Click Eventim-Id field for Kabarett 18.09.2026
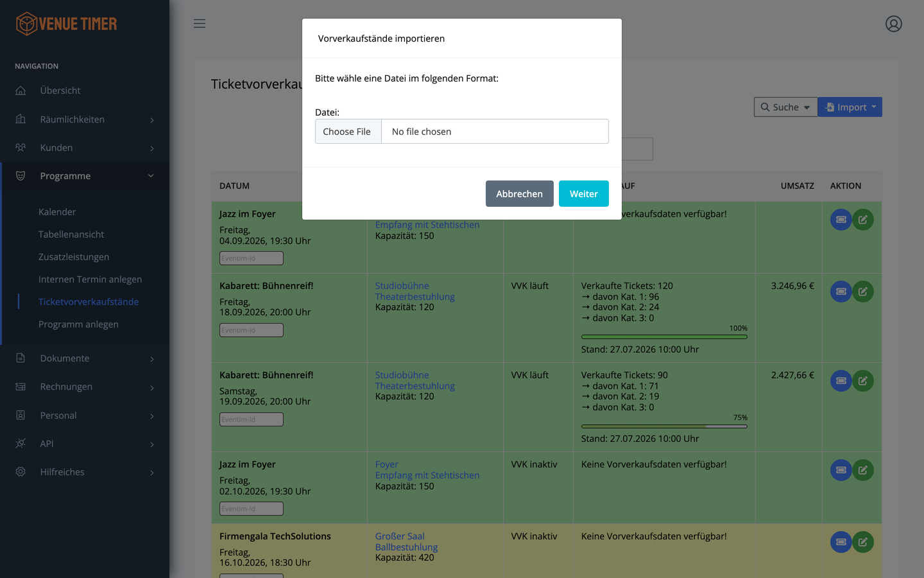 tap(252, 330)
